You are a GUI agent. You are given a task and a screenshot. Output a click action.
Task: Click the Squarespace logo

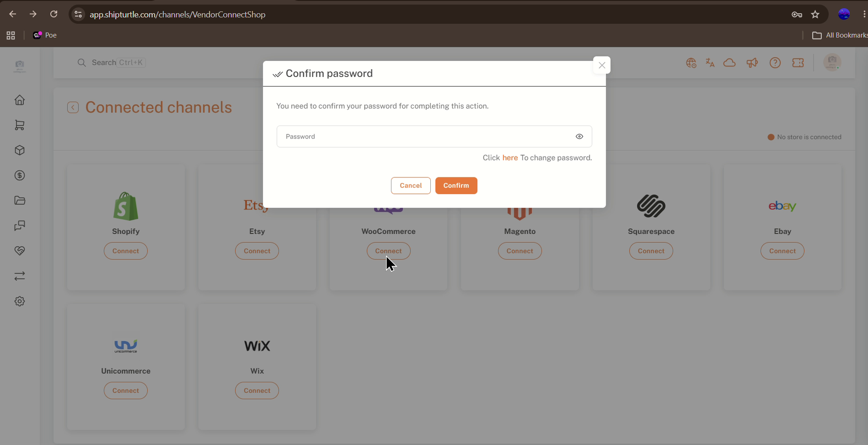coord(651,206)
